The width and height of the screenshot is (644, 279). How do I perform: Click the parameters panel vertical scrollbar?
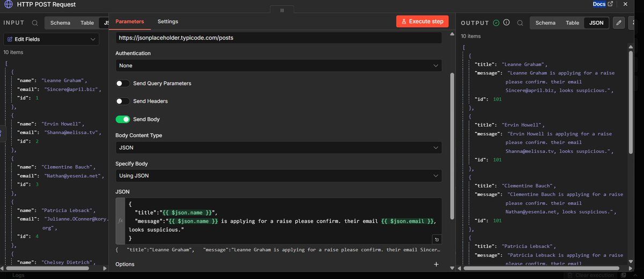pyautogui.click(x=452, y=146)
